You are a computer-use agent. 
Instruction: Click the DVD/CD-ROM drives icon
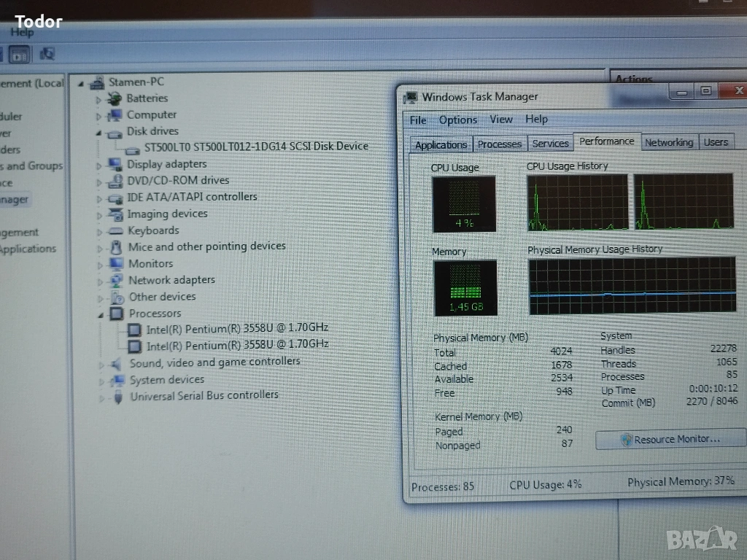click(115, 181)
